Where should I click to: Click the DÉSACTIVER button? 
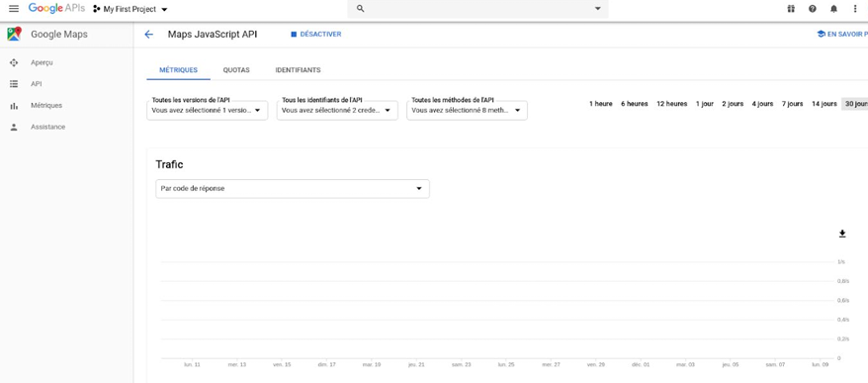coord(316,35)
